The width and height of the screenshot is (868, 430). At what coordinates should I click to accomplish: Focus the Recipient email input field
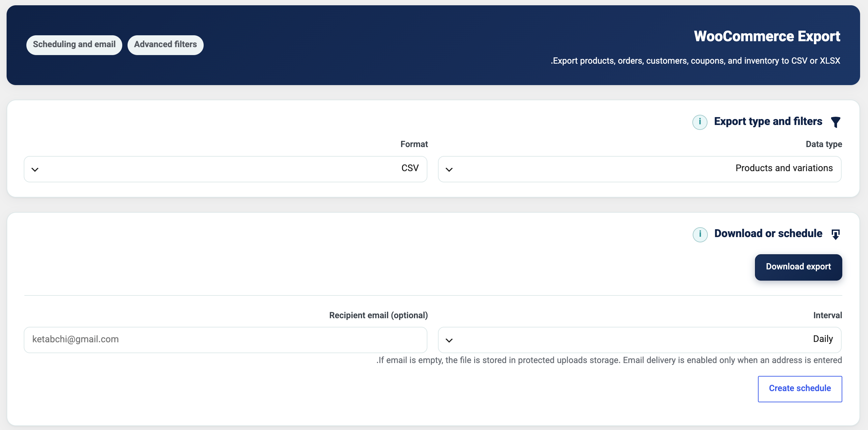pyautogui.click(x=225, y=340)
